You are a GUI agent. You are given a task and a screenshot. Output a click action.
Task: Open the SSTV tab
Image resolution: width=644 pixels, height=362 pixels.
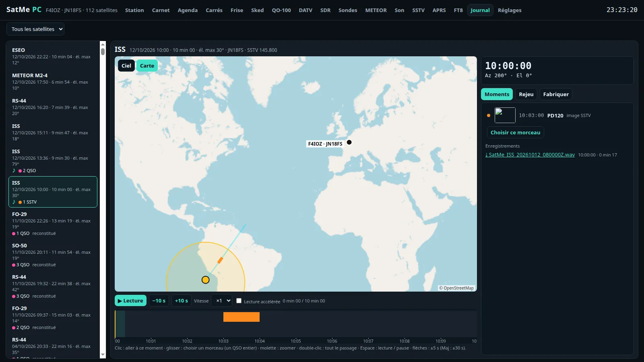(x=418, y=10)
